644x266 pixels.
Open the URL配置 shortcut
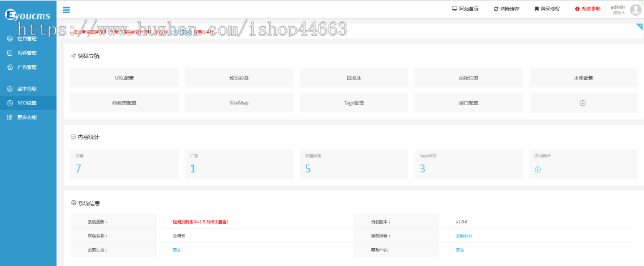(125, 77)
